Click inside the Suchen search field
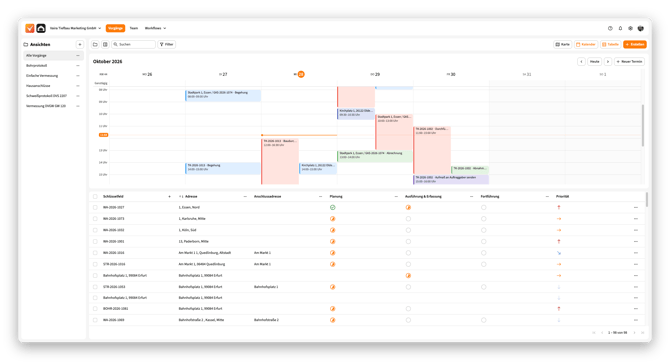 (134, 44)
